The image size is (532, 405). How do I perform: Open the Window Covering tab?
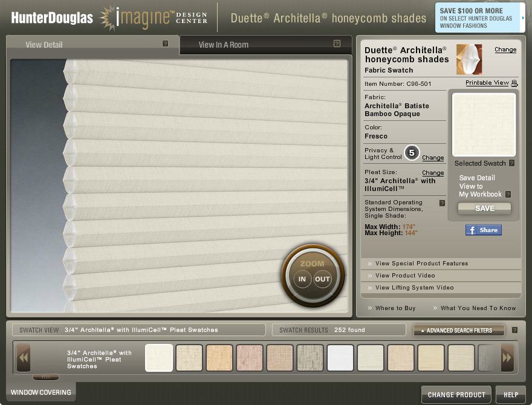click(x=41, y=392)
